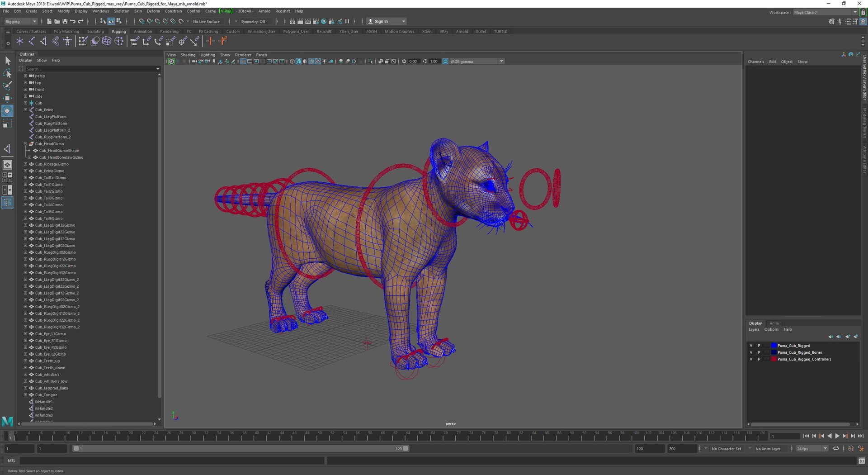
Task: Open the sRGB gamma view transform dropdown
Action: (x=476, y=62)
